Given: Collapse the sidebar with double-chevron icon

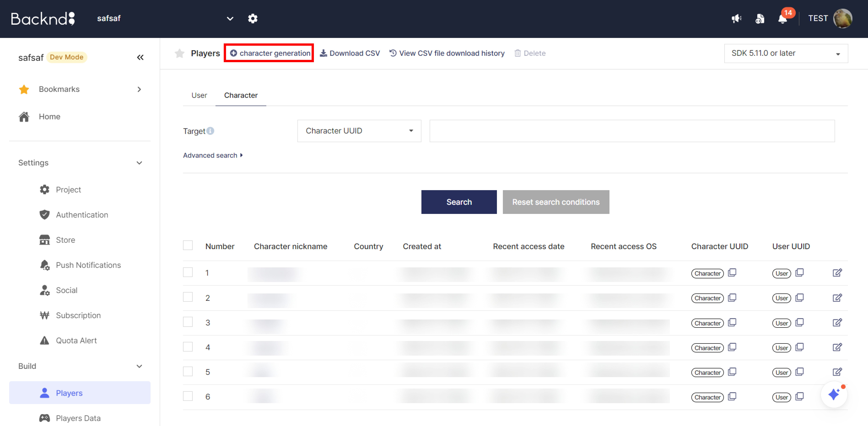Looking at the screenshot, I should [140, 57].
